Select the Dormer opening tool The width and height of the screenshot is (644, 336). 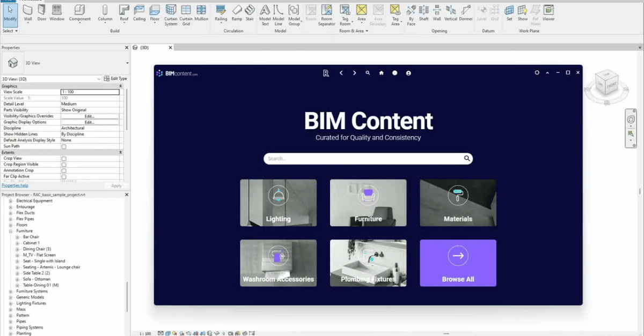466,13
